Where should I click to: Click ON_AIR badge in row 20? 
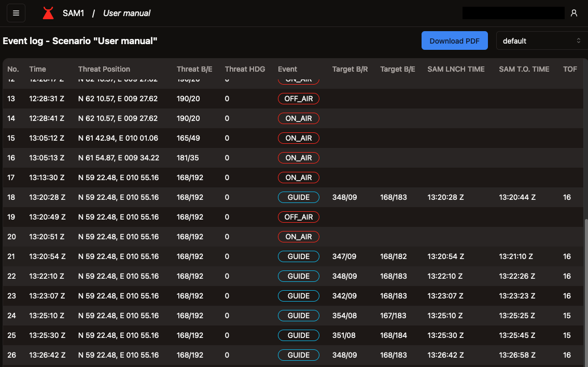(x=299, y=237)
